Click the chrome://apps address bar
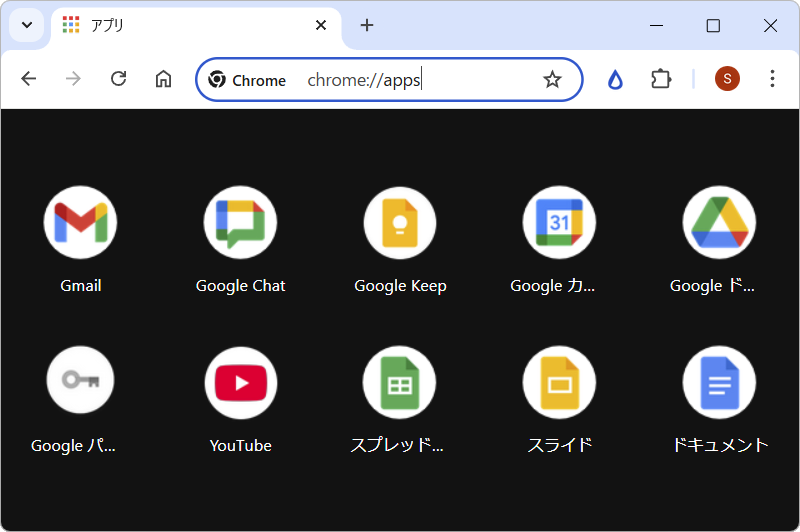This screenshot has height=532, width=800. pos(420,80)
